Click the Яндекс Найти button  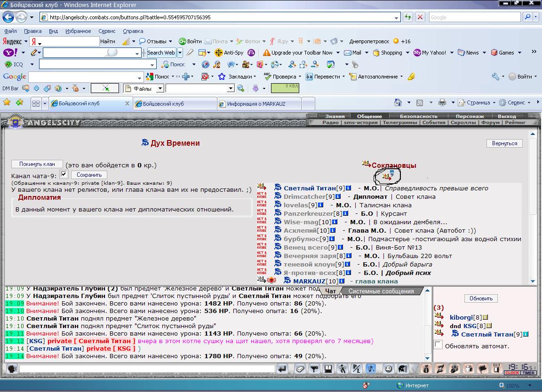pyautogui.click(x=107, y=41)
